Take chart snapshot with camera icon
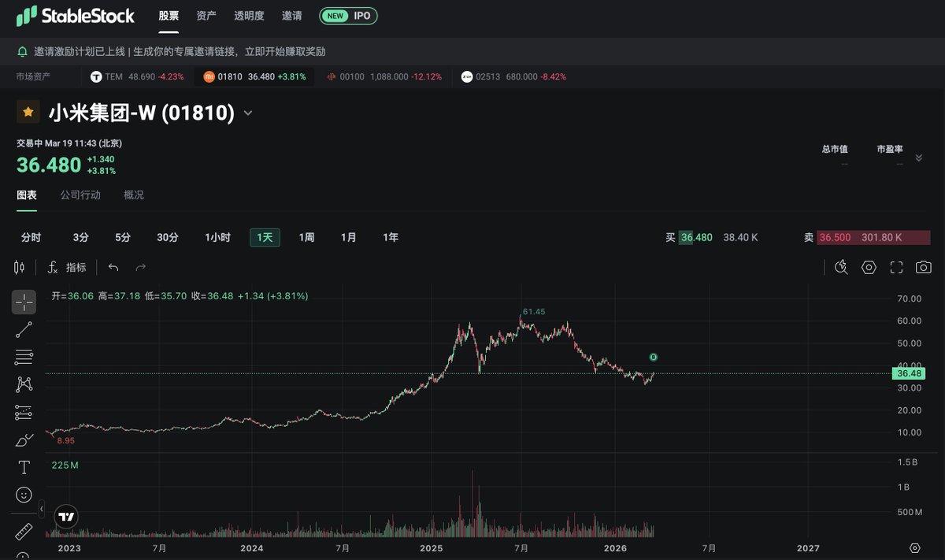This screenshot has height=560, width=945. coord(923,267)
